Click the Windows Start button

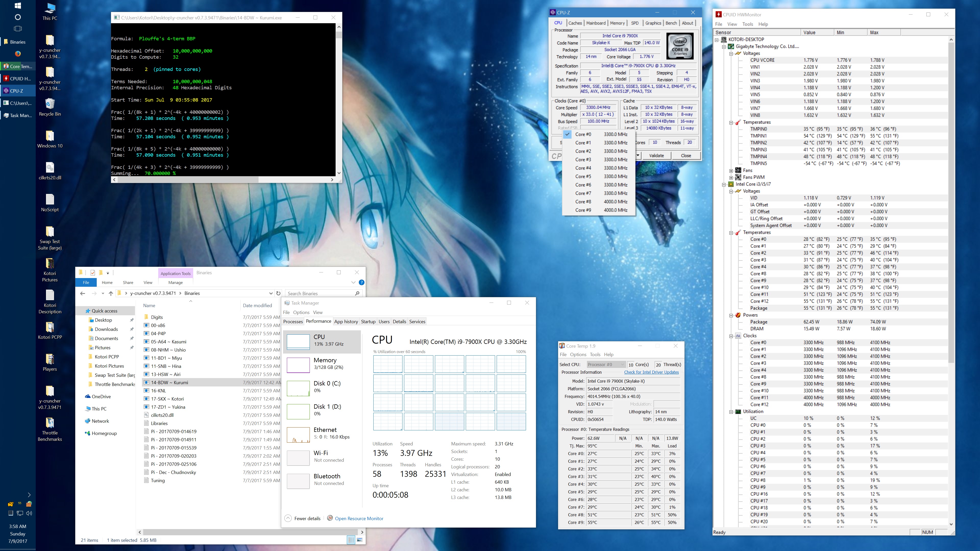pyautogui.click(x=18, y=6)
